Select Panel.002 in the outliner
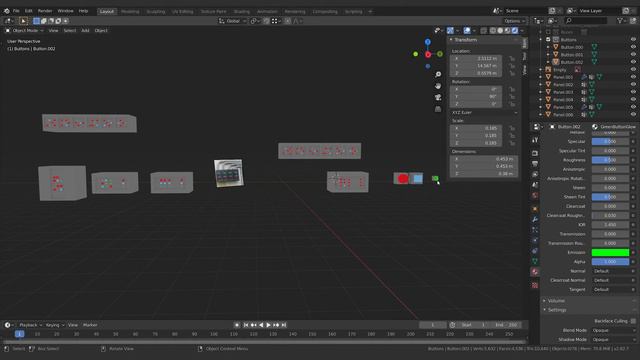 point(563,84)
